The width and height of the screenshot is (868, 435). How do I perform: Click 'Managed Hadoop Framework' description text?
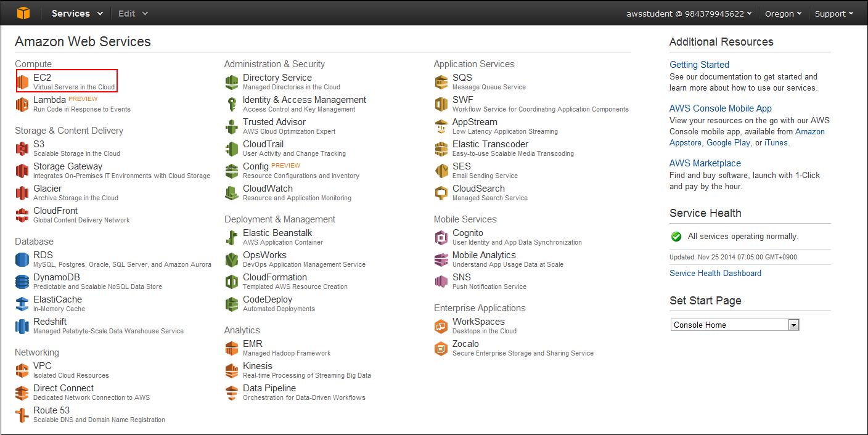(287, 353)
